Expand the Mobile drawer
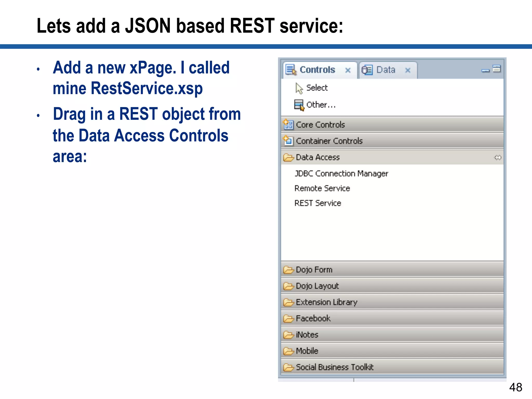 pyautogui.click(x=392, y=351)
